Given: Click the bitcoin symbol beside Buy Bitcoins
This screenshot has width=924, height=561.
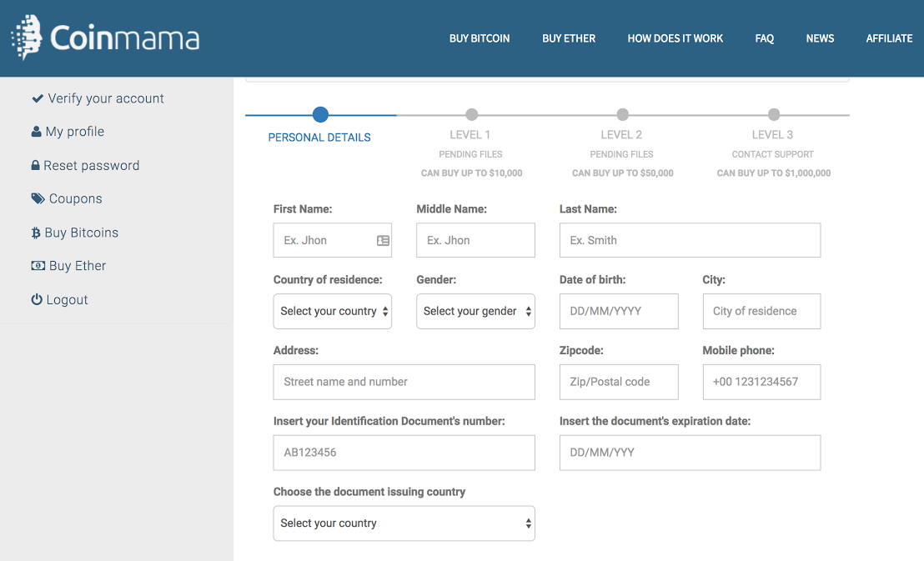Looking at the screenshot, I should click(x=36, y=233).
